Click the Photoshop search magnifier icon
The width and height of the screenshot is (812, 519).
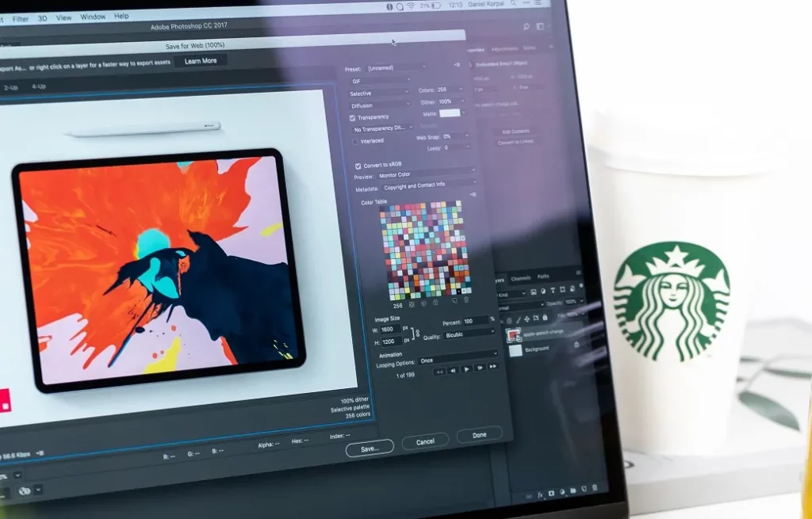(526, 27)
